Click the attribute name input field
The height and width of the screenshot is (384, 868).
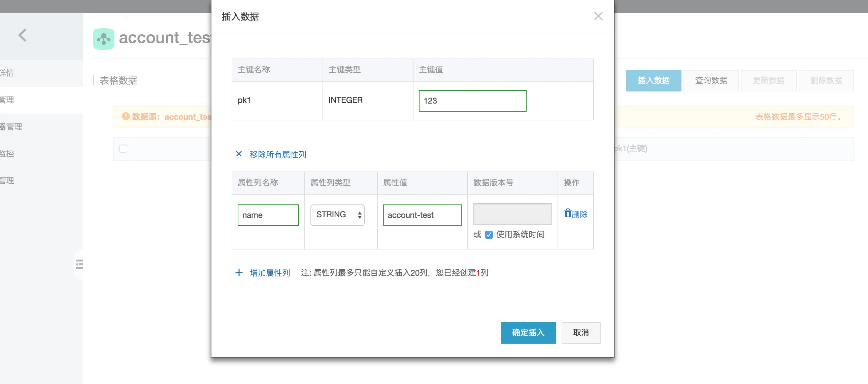coord(268,215)
